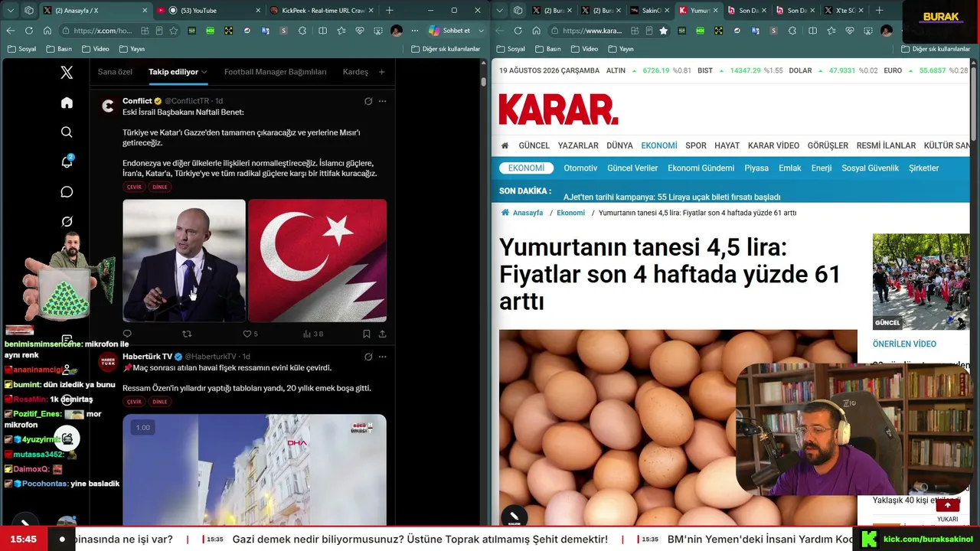Open X notifications bell icon

(x=67, y=161)
